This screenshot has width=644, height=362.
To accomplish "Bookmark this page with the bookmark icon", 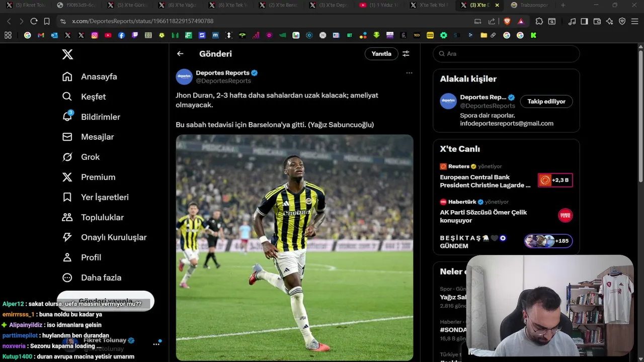I will 47,21.
